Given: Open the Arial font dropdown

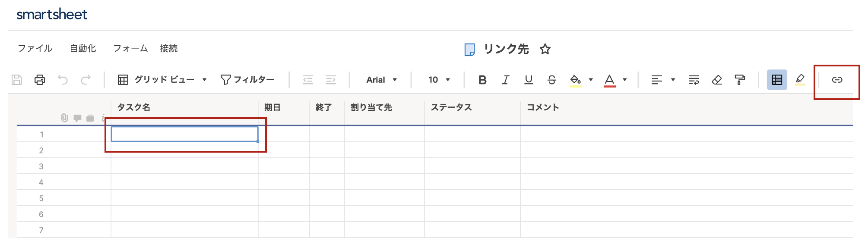Looking at the screenshot, I should pos(381,80).
